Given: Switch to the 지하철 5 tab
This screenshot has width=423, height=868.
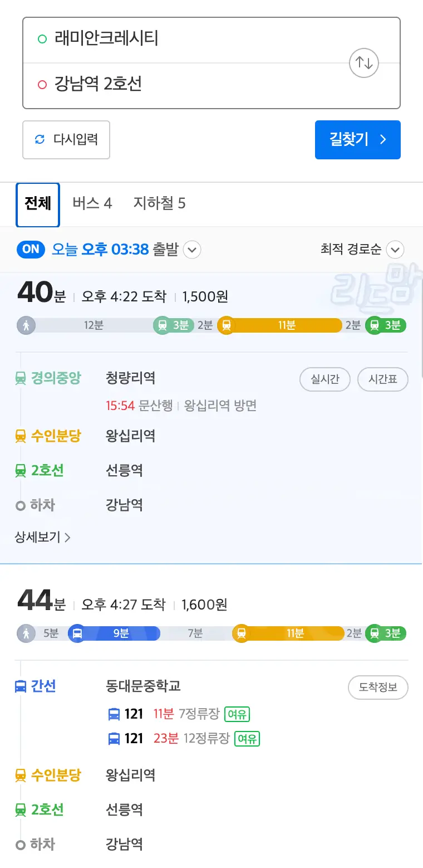Looking at the screenshot, I should (160, 203).
